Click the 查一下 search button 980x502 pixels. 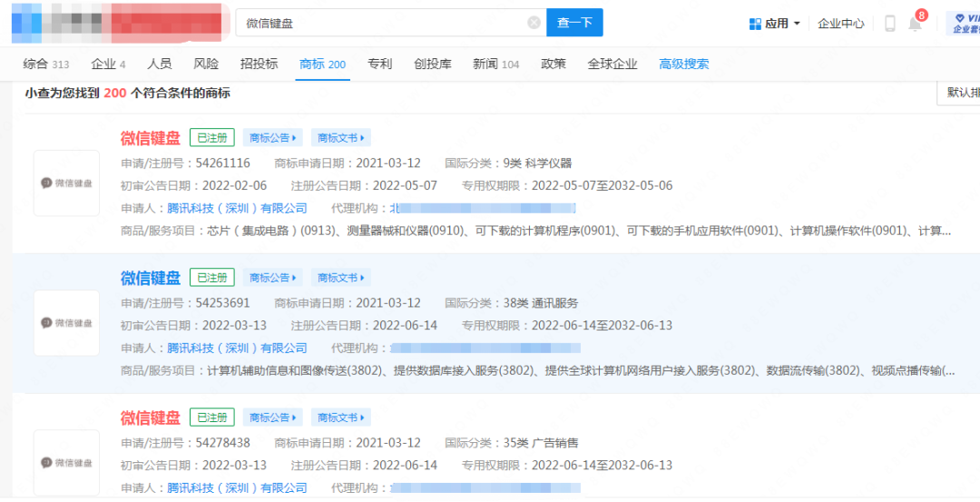[574, 23]
